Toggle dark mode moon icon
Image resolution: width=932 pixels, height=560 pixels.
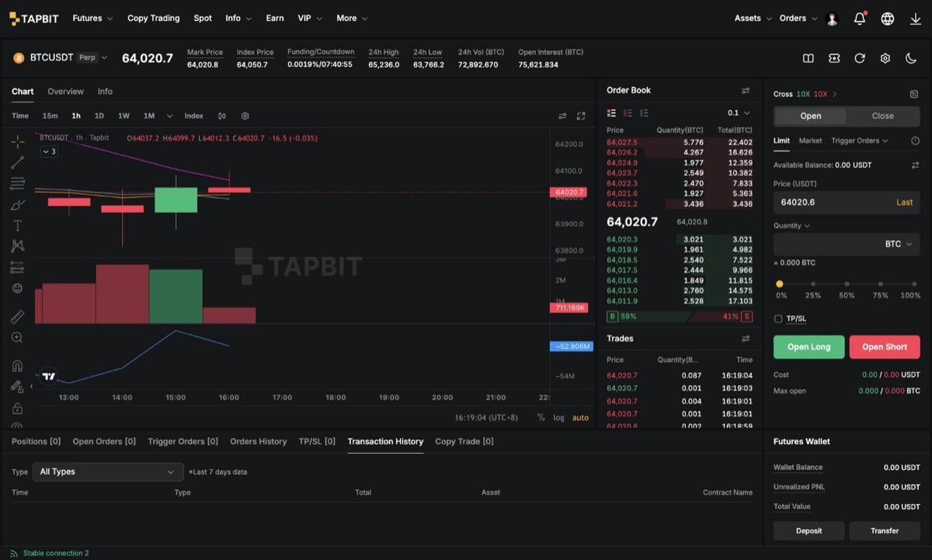tap(911, 58)
